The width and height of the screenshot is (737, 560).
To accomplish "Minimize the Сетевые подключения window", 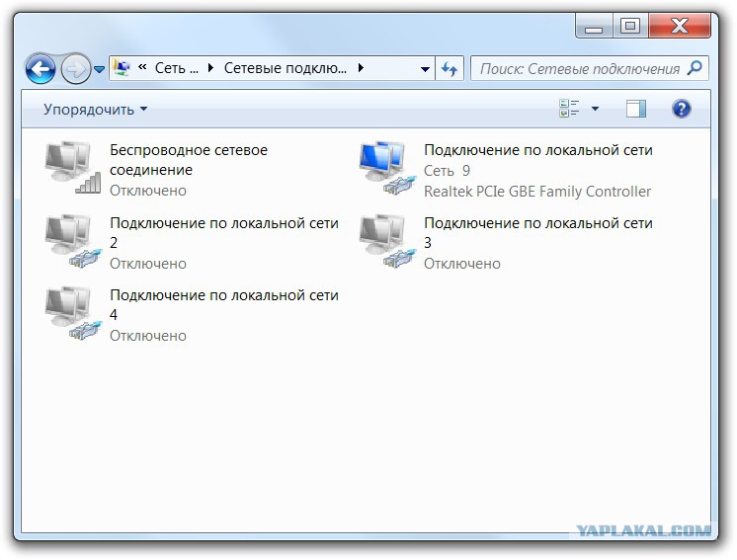I will coord(594,26).
